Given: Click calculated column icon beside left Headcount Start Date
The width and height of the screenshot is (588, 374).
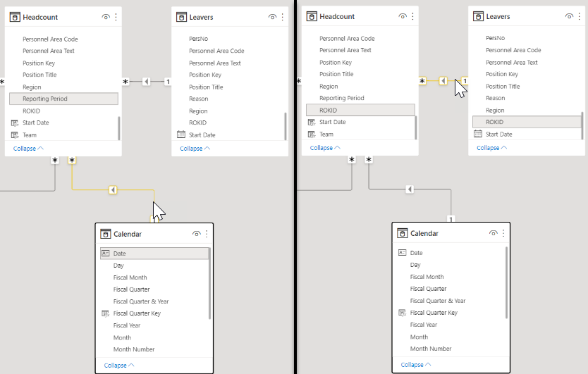Looking at the screenshot, I should (15, 123).
